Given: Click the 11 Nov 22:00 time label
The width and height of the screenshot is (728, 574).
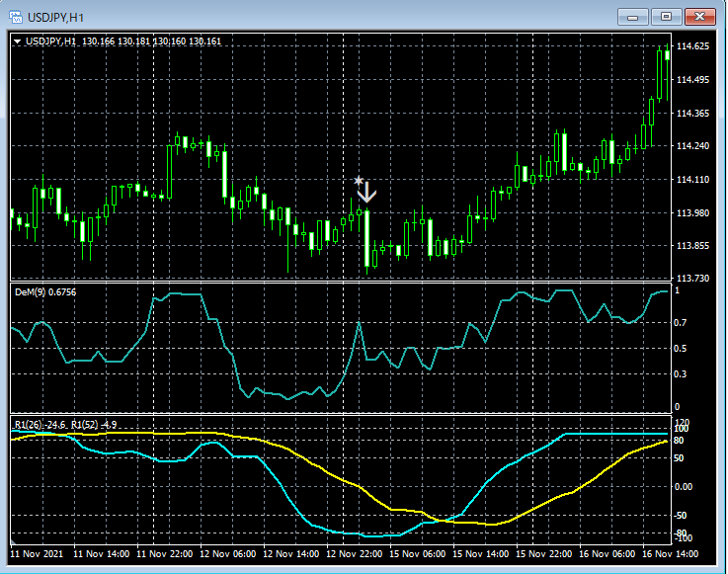Looking at the screenshot, I should (x=164, y=553).
